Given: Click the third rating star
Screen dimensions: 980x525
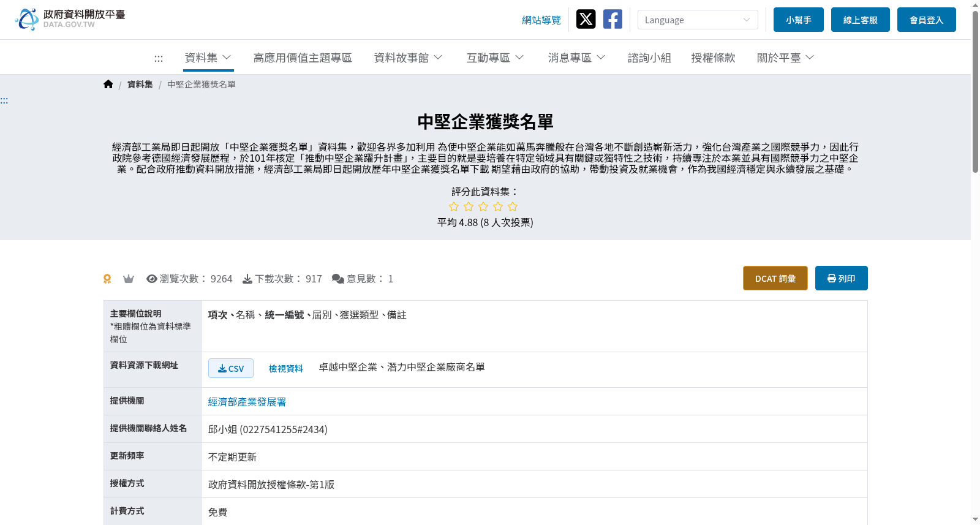Looking at the screenshot, I should point(483,207).
